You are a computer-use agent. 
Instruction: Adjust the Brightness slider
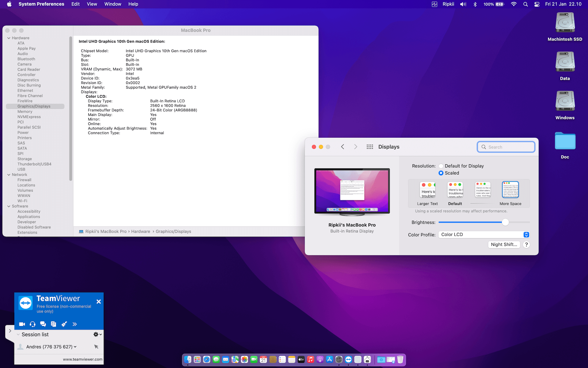[505, 222]
